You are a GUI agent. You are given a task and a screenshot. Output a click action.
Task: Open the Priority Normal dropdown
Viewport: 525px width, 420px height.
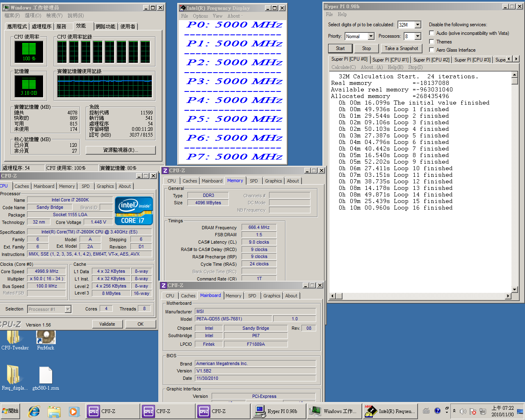tap(371, 36)
